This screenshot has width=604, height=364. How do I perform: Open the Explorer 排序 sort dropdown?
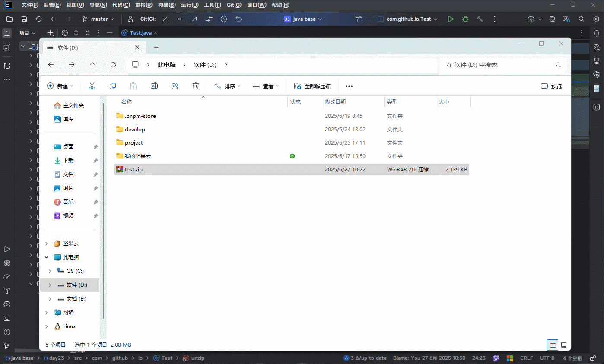pos(228,86)
